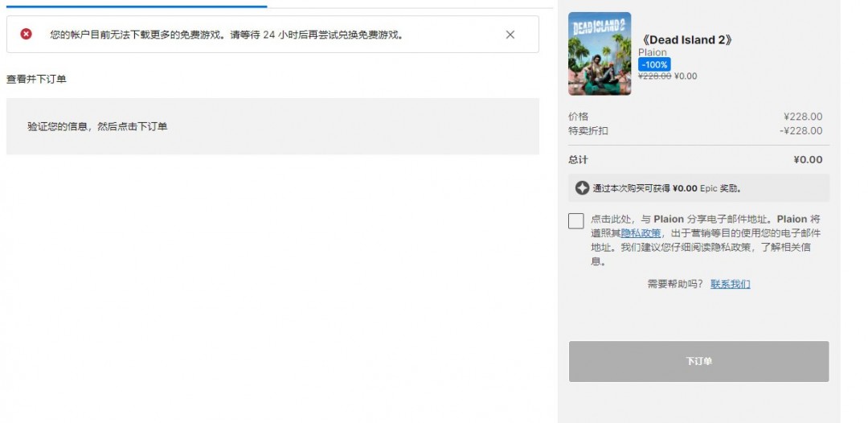Click the Epic 奖励 rewards earned text
This screenshot has height=423, width=868.
click(x=667, y=188)
